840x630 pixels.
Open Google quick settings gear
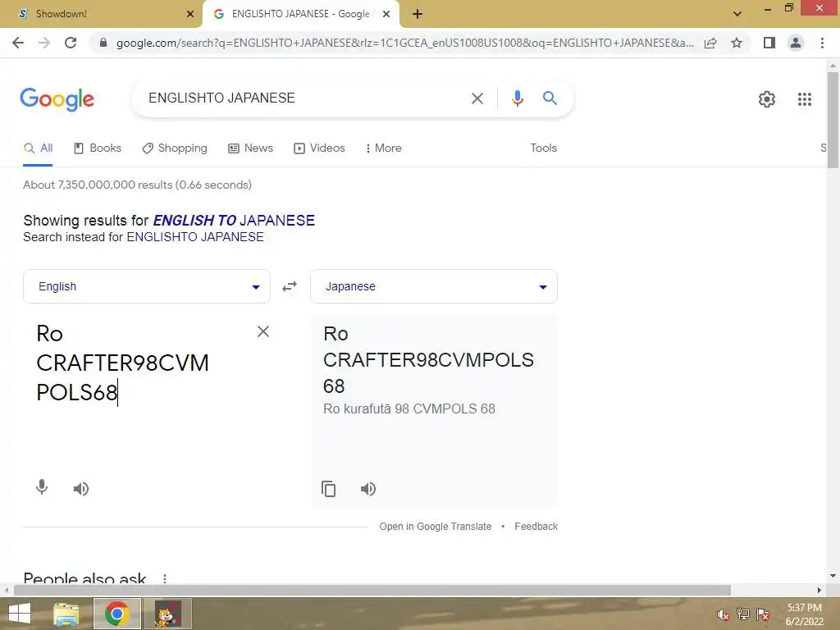767,99
